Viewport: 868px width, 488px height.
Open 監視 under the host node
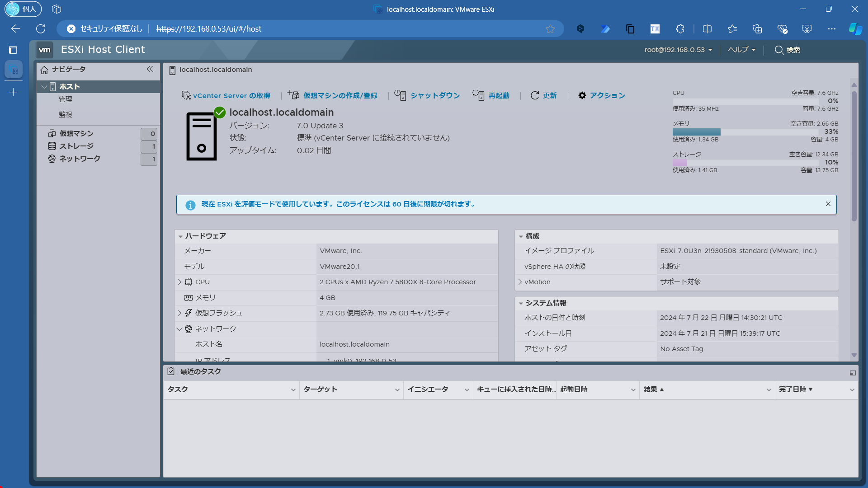[66, 114]
